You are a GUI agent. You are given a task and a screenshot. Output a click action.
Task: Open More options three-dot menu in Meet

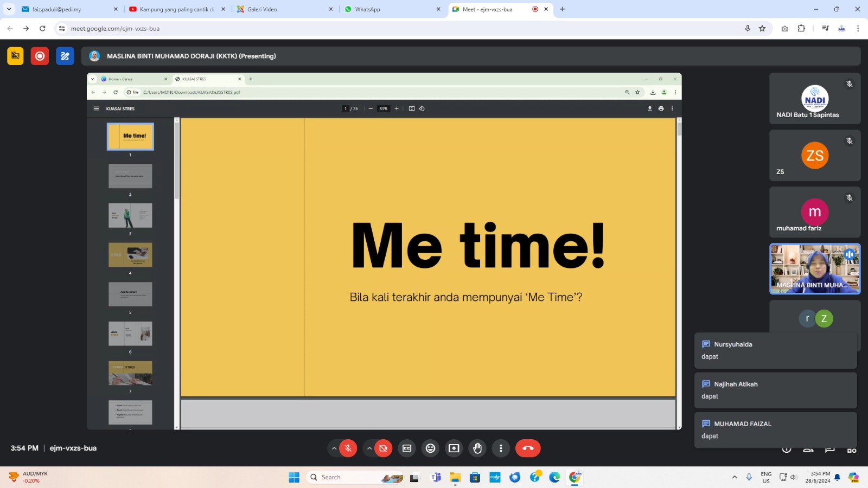click(x=501, y=448)
